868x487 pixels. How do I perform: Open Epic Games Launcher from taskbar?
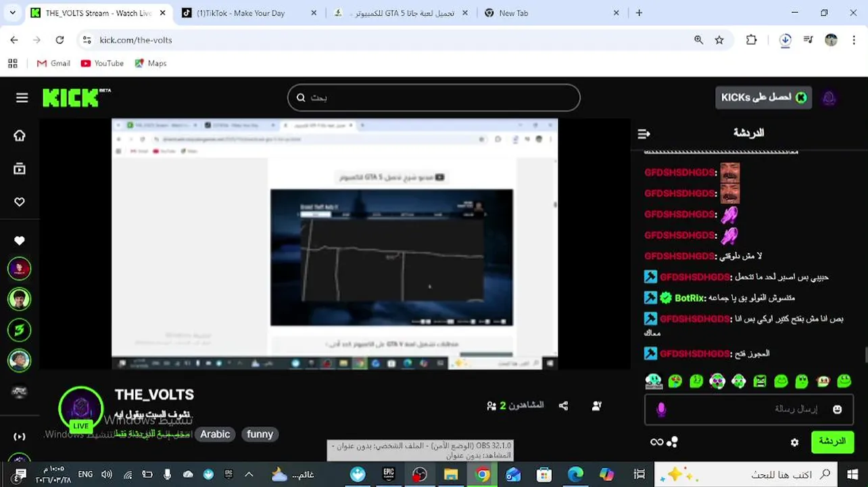[389, 475]
